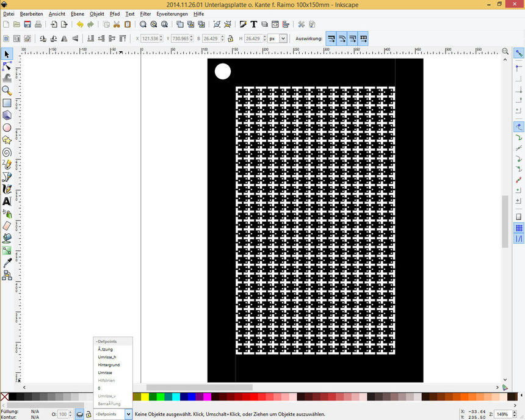
Task: Increase the height H stepper
Action: pos(264,37)
